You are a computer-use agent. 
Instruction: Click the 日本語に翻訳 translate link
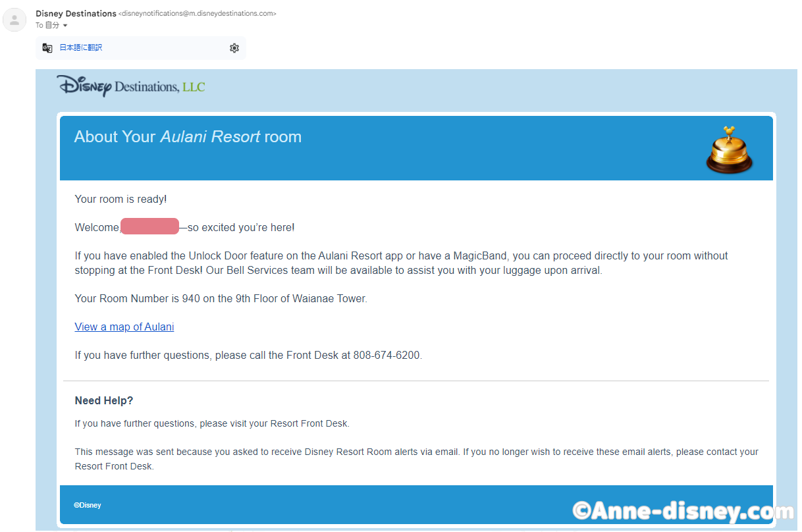click(x=81, y=48)
